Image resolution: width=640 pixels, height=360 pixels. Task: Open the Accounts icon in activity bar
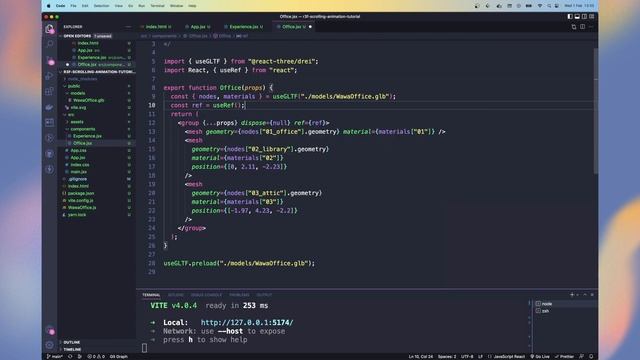[50, 330]
